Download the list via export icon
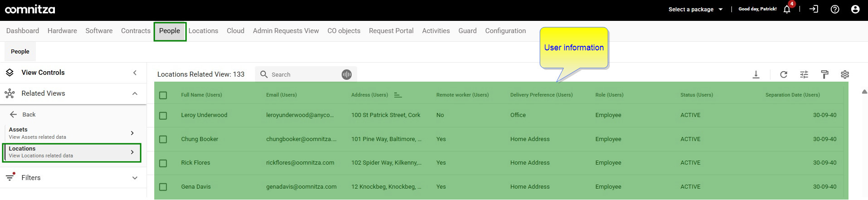Viewport: 868px width, 200px height. pyautogui.click(x=756, y=74)
